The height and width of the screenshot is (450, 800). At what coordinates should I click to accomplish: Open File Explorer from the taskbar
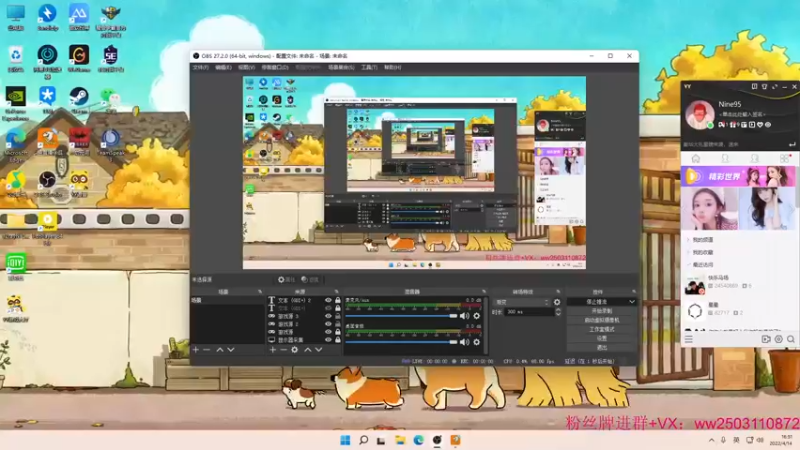tap(400, 440)
